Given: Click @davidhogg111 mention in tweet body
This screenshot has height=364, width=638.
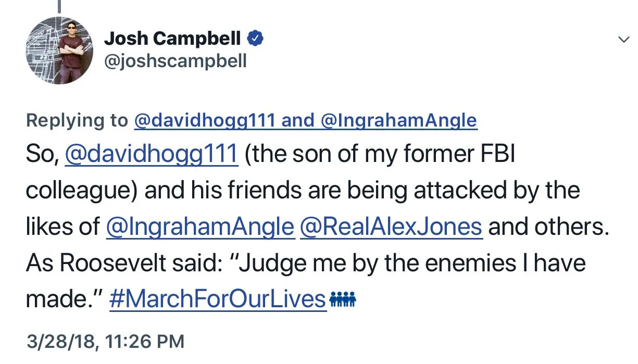Looking at the screenshot, I should click(x=151, y=155).
